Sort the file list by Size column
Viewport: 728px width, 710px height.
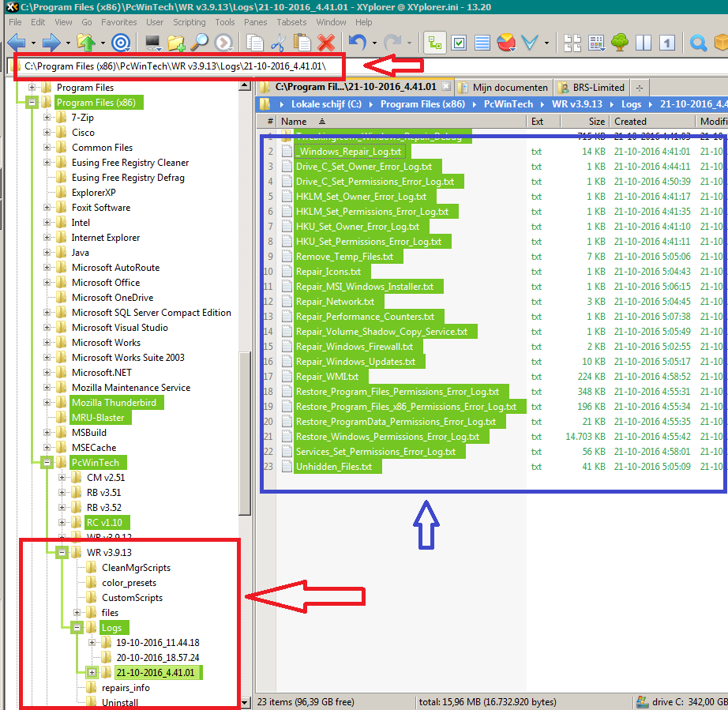point(596,122)
